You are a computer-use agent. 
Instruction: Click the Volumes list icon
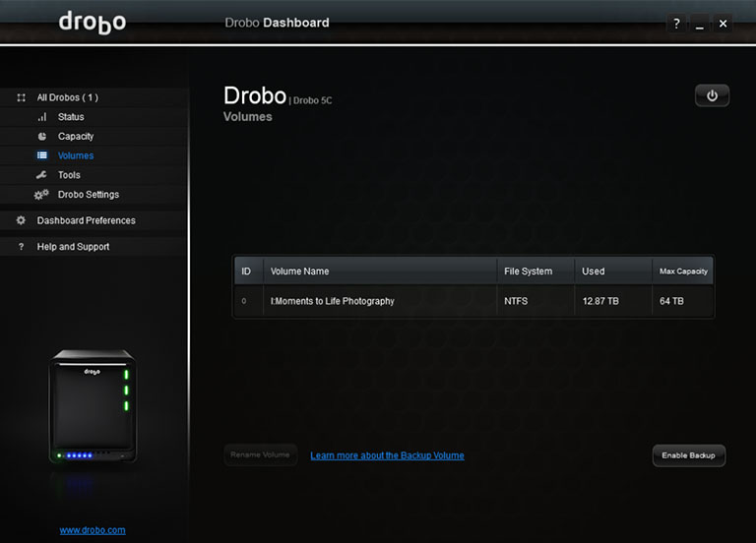(42, 155)
